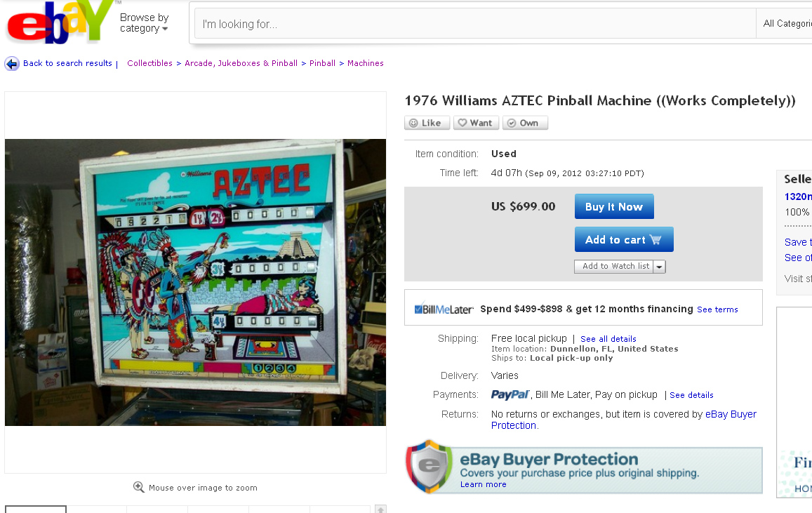
Task: Click the Learn more link under Buyer Protection
Action: [483, 484]
